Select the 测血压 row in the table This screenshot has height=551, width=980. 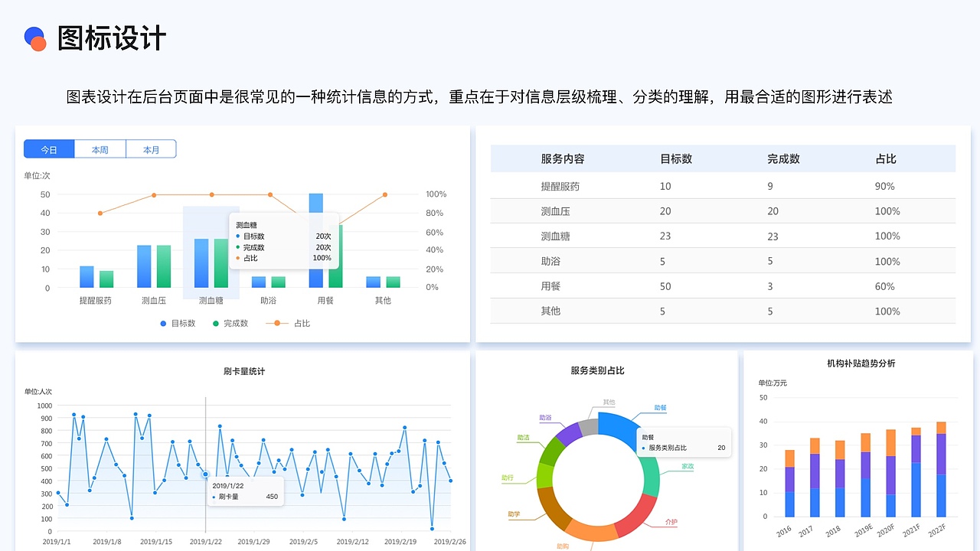coord(723,211)
